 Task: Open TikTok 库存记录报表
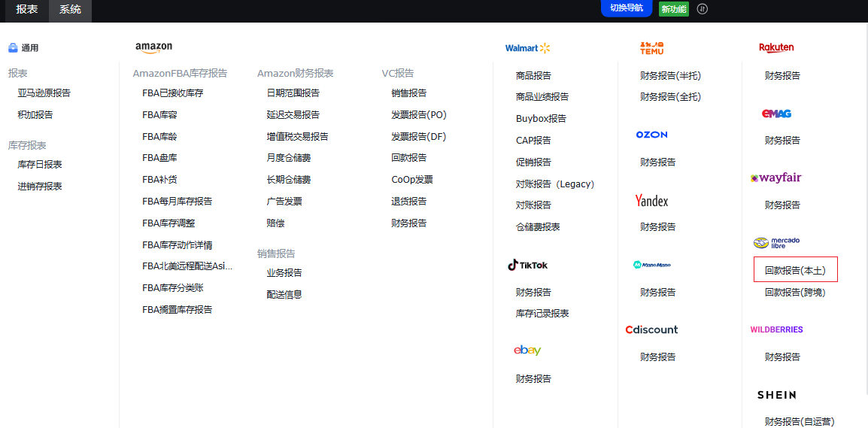point(542,314)
